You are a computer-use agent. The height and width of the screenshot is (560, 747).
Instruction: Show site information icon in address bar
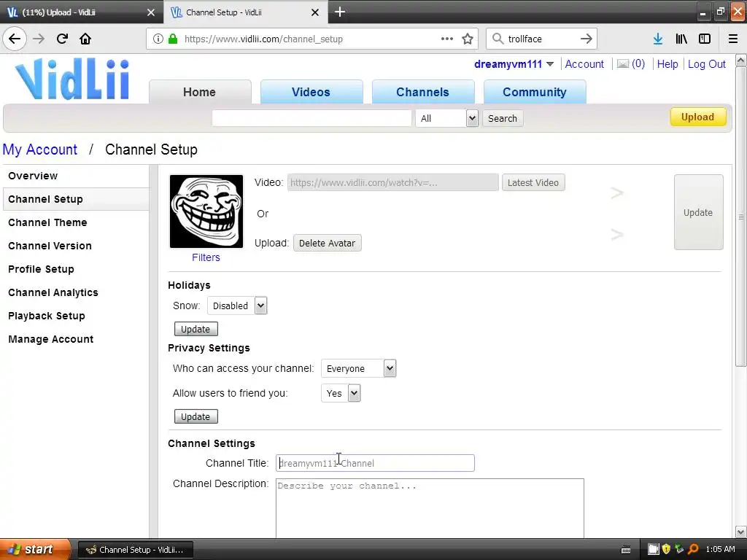coord(158,39)
